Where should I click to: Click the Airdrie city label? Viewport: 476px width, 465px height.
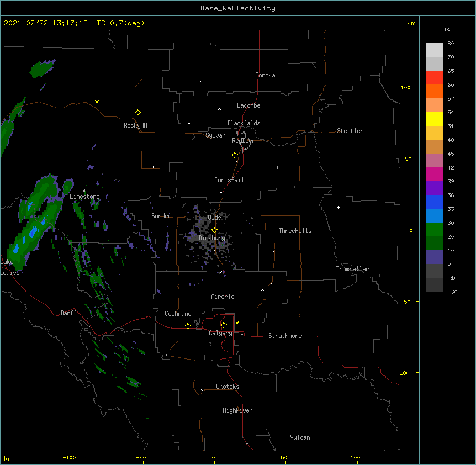(x=223, y=297)
